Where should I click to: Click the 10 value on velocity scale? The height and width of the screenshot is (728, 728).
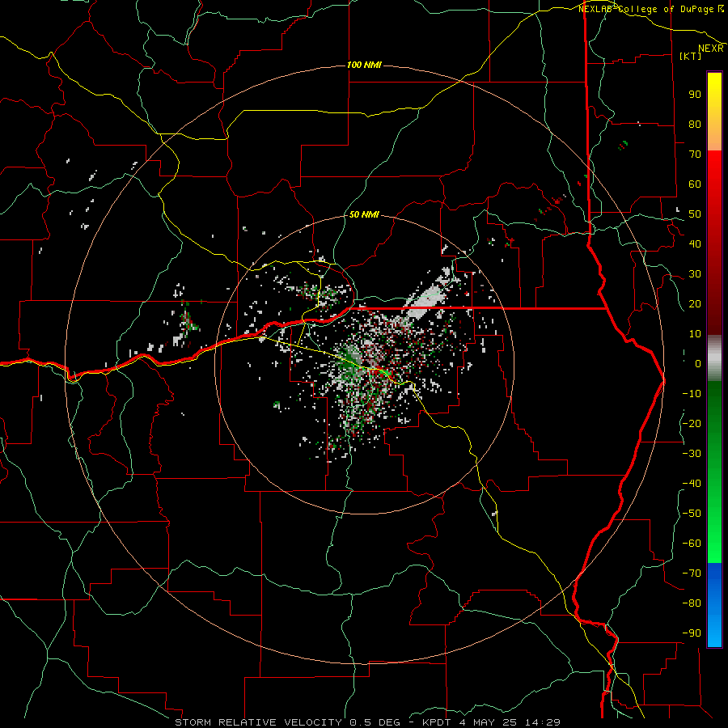click(695, 334)
